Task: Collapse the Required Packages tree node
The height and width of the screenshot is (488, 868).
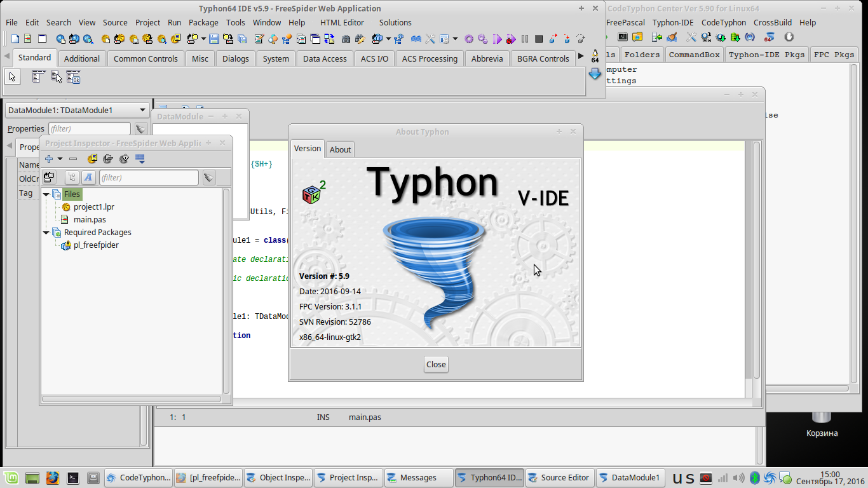Action: (46, 233)
